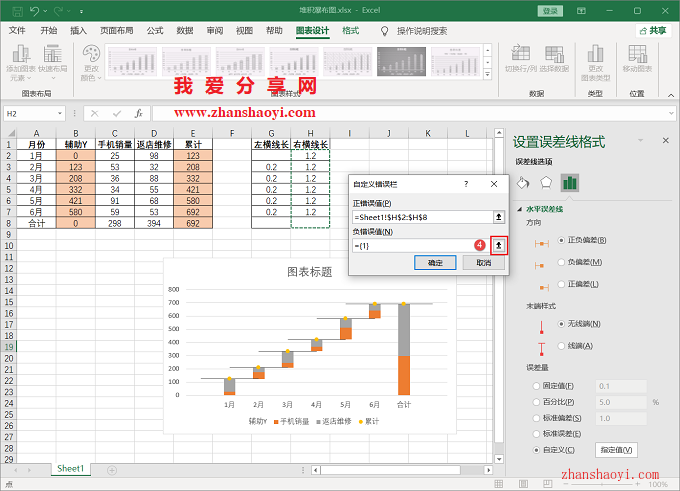Click the Change Chart Type icon
680x491 pixels.
pos(595,63)
